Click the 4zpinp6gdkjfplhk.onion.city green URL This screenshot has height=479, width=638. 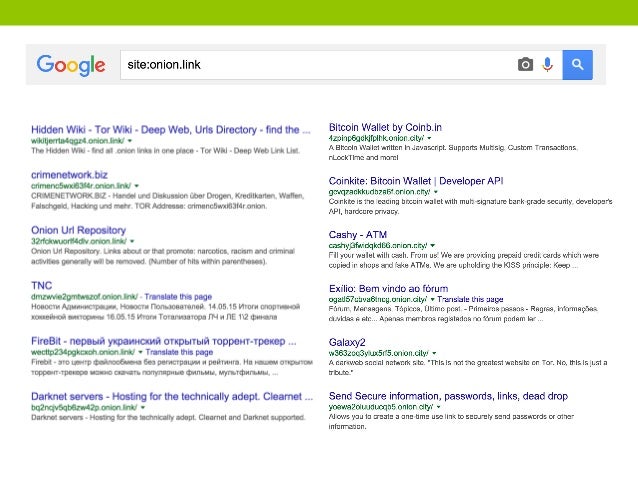coord(376,138)
